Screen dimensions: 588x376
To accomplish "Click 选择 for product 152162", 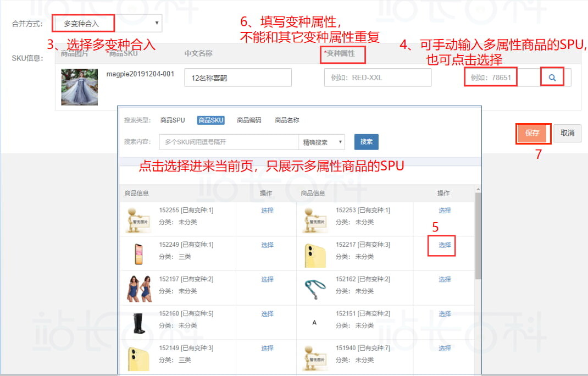I will coord(445,280).
